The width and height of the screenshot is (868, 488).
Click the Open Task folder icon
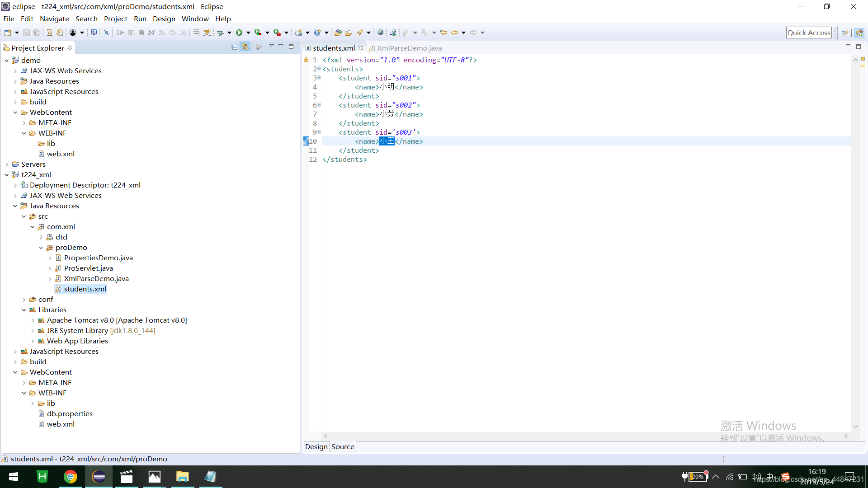(x=348, y=33)
